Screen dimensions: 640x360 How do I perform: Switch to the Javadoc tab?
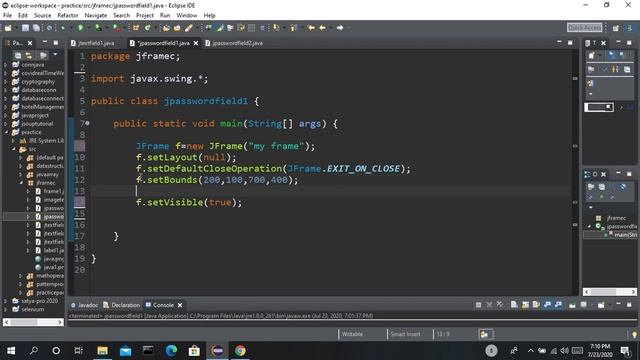(x=84, y=305)
